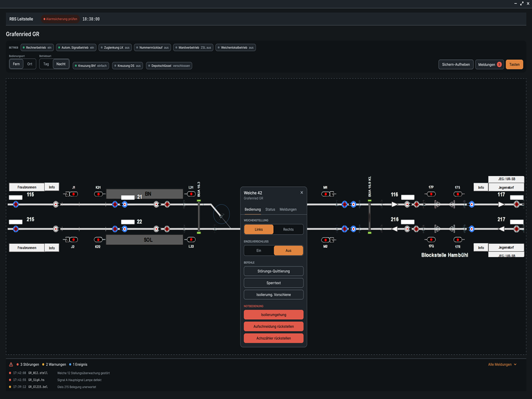The height and width of the screenshot is (399, 532).
Task: Select signal K22 beside platform SOL
Action: pyautogui.click(x=99, y=239)
